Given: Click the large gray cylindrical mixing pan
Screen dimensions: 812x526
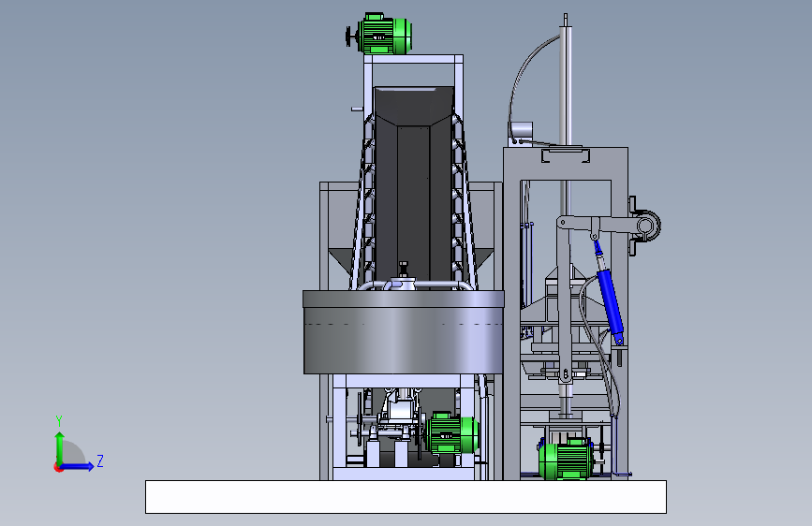Looking at the screenshot, I should 404,332.
